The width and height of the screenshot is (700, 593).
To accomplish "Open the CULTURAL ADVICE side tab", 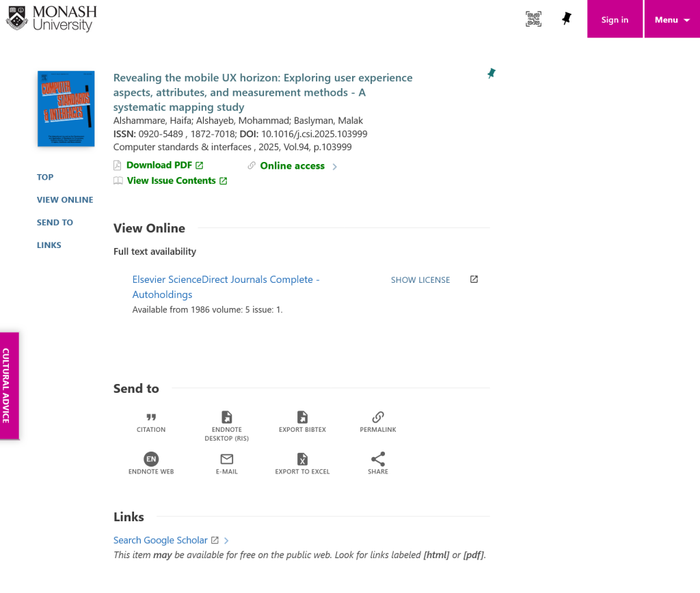I will pos(9,385).
